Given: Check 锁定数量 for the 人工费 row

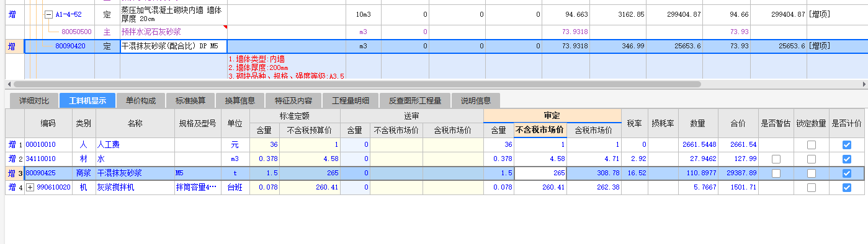Looking at the screenshot, I should 812,144.
